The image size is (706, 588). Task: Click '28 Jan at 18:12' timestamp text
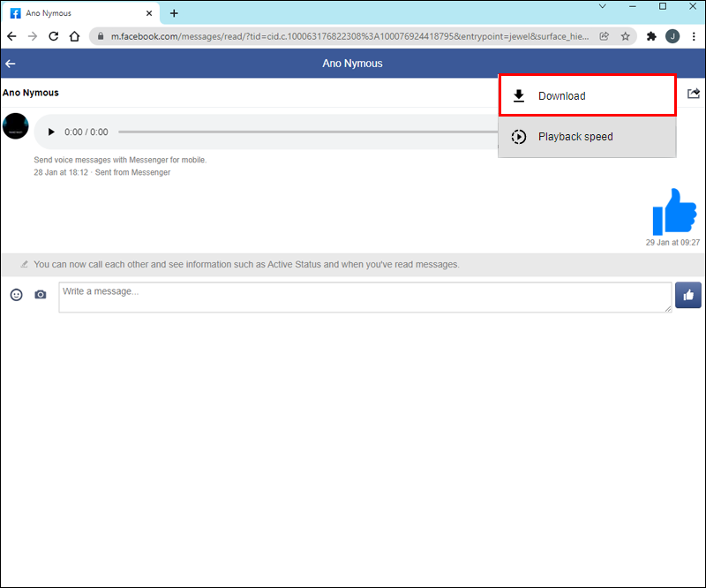click(61, 172)
